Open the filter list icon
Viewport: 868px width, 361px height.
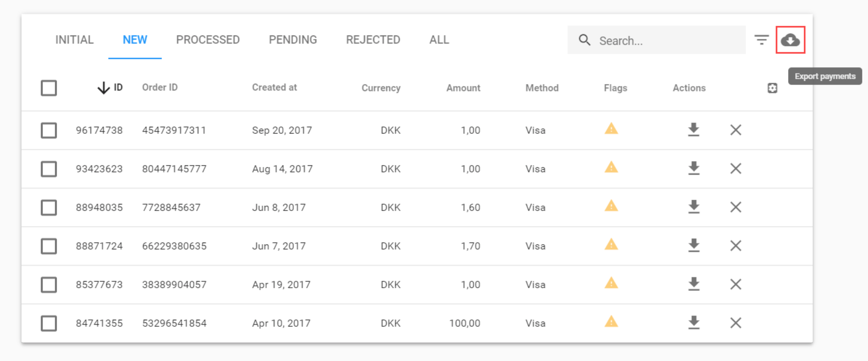click(761, 40)
